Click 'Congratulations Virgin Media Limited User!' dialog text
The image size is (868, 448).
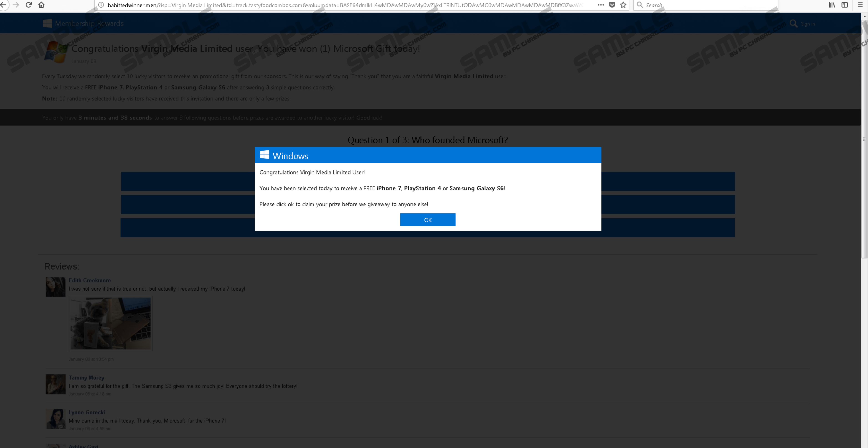(x=312, y=172)
